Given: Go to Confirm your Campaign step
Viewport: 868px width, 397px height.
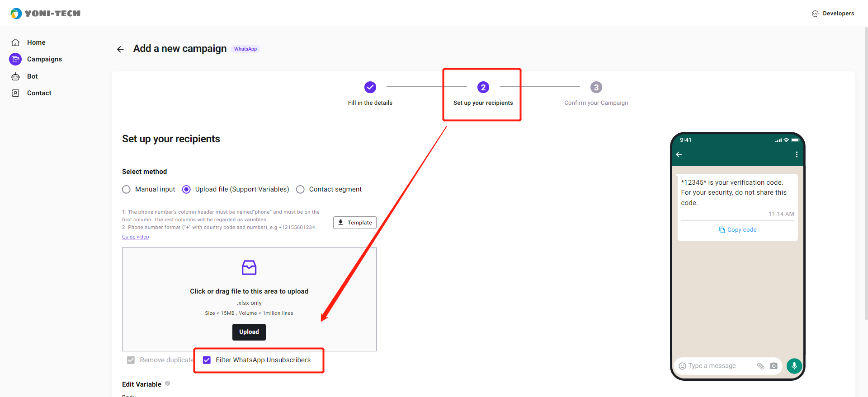Looking at the screenshot, I should [596, 103].
